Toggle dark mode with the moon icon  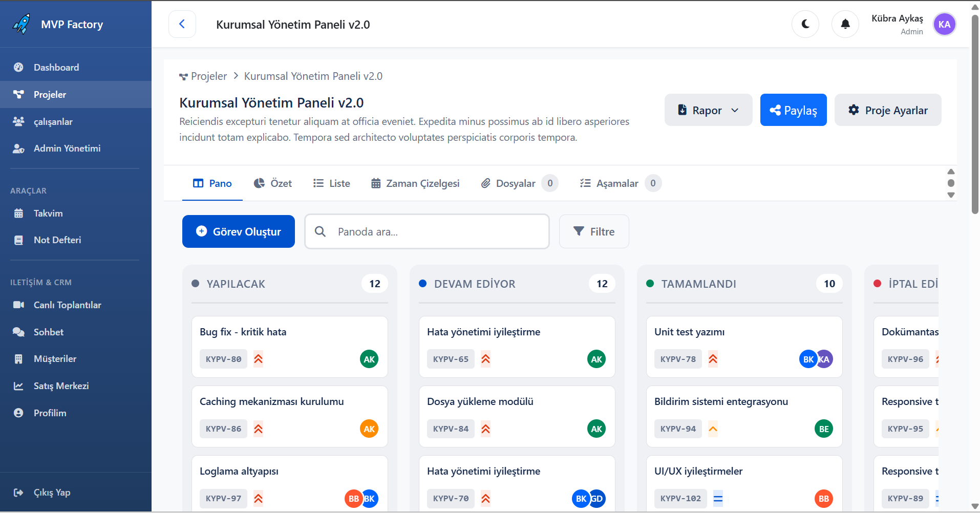click(805, 24)
